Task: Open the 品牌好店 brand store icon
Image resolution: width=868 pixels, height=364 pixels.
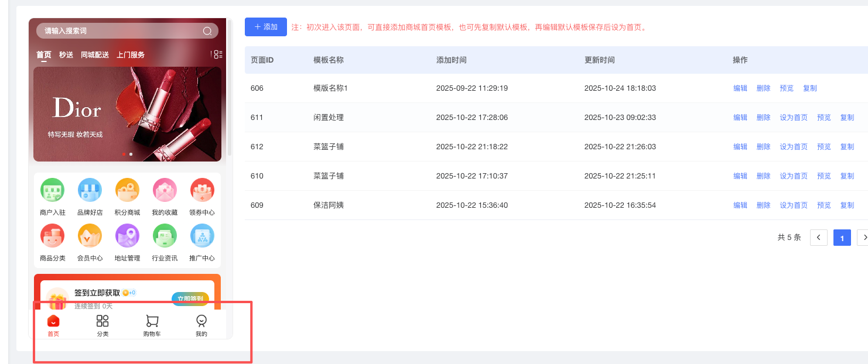Action: tap(90, 190)
